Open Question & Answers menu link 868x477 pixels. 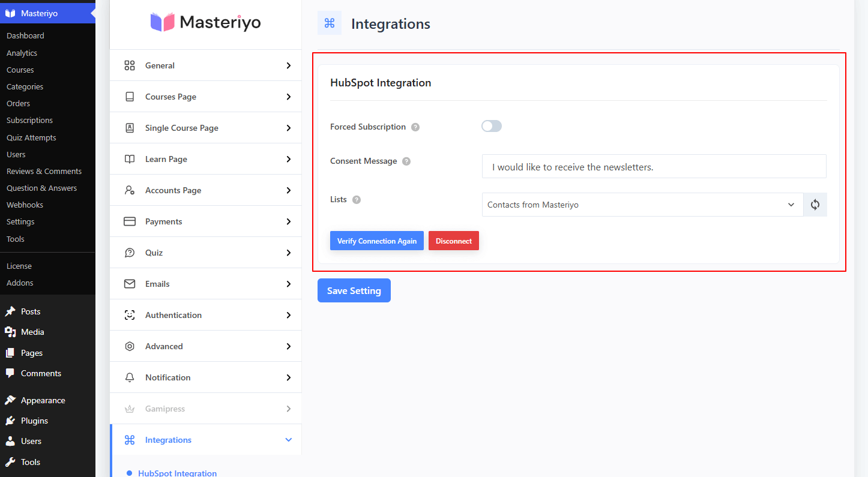coord(41,188)
